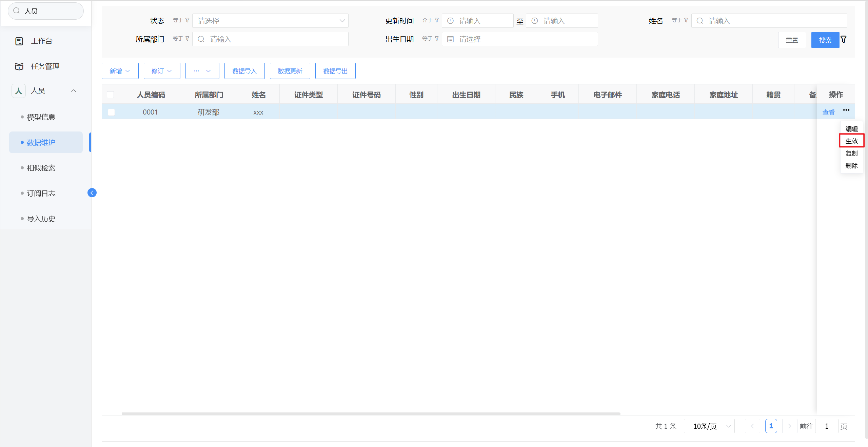The width and height of the screenshot is (868, 447).
Task: Open the 10条/页 page size dropdown
Action: [x=709, y=426]
